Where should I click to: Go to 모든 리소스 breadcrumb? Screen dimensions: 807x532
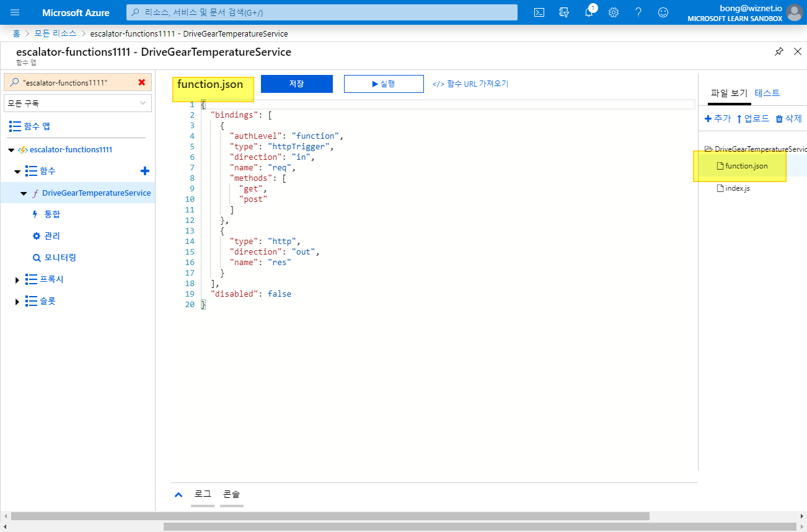coord(55,33)
